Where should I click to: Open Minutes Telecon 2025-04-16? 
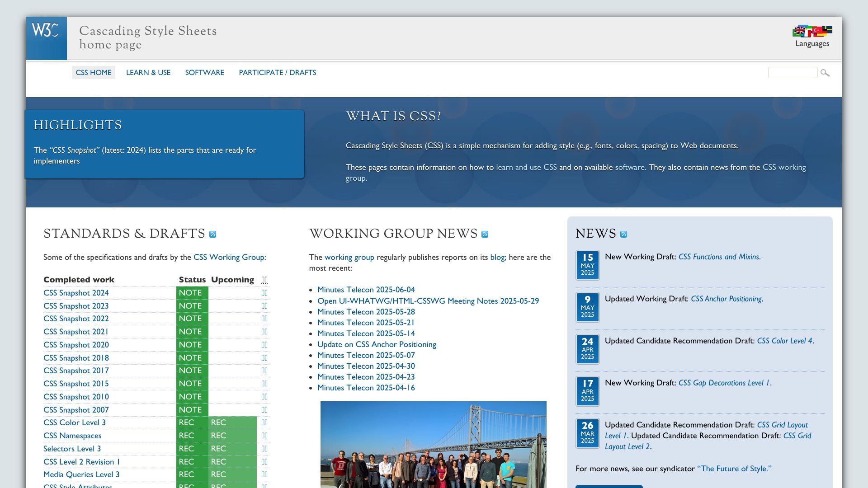coord(366,388)
